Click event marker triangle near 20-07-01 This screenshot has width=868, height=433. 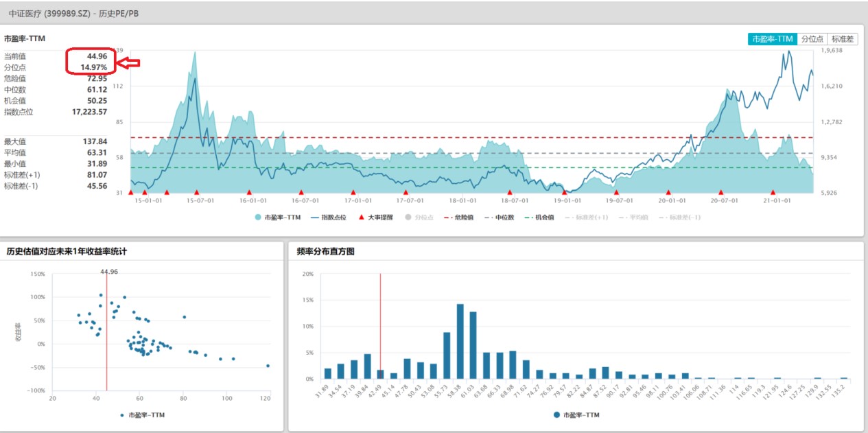click(720, 193)
